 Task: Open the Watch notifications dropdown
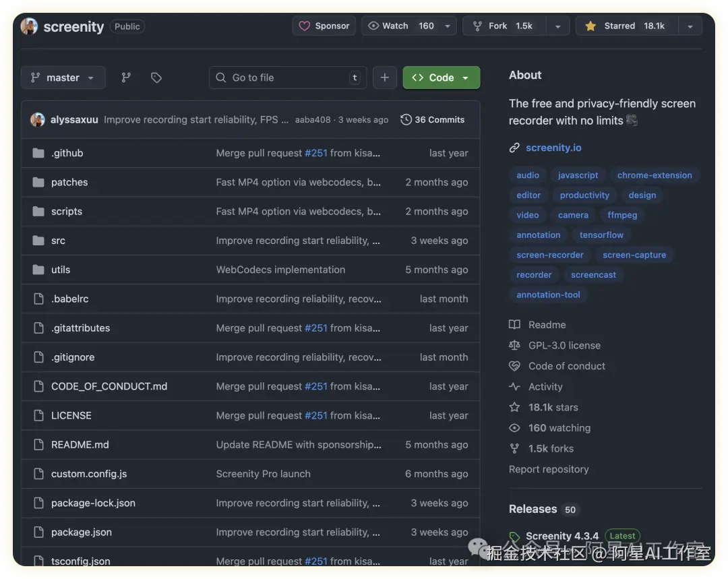(408, 26)
